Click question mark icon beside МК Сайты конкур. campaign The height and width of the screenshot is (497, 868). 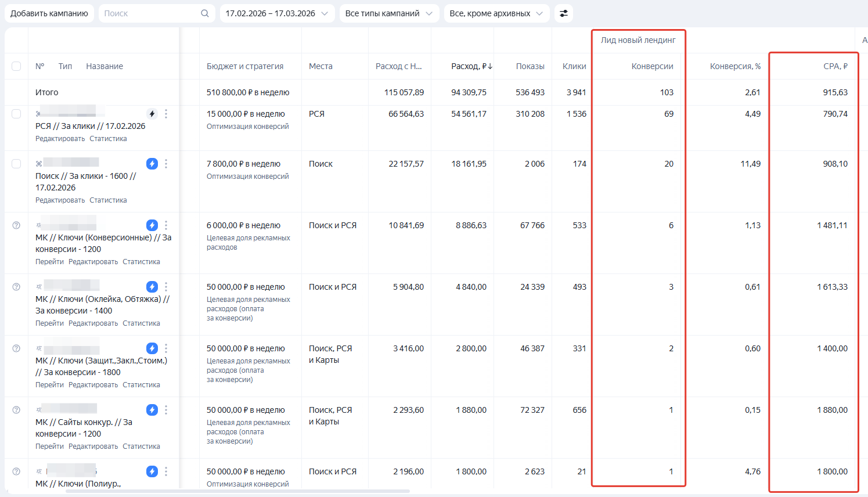click(16, 410)
